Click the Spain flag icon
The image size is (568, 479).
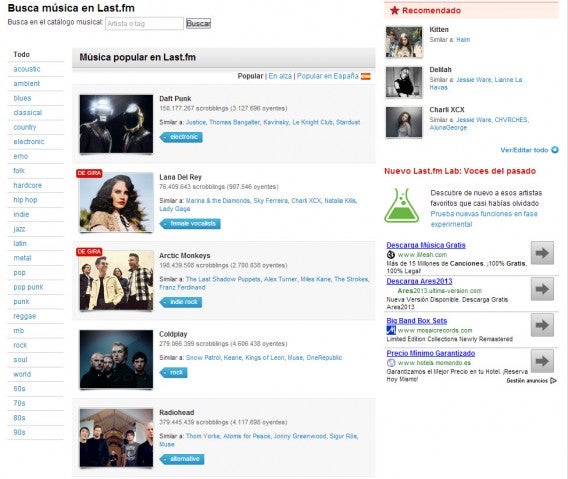366,76
